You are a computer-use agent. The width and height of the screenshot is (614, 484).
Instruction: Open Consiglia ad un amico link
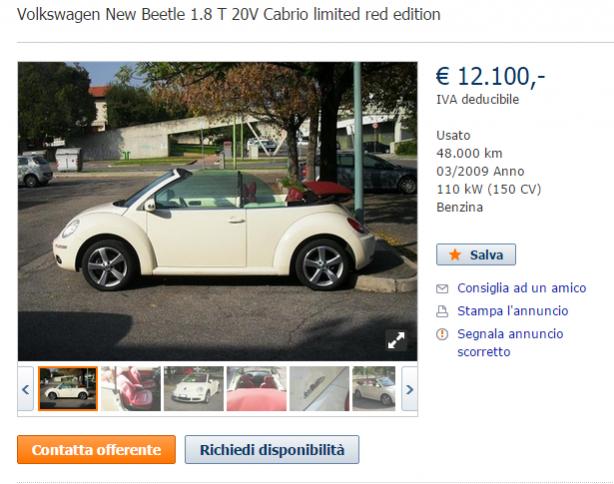tap(522, 288)
